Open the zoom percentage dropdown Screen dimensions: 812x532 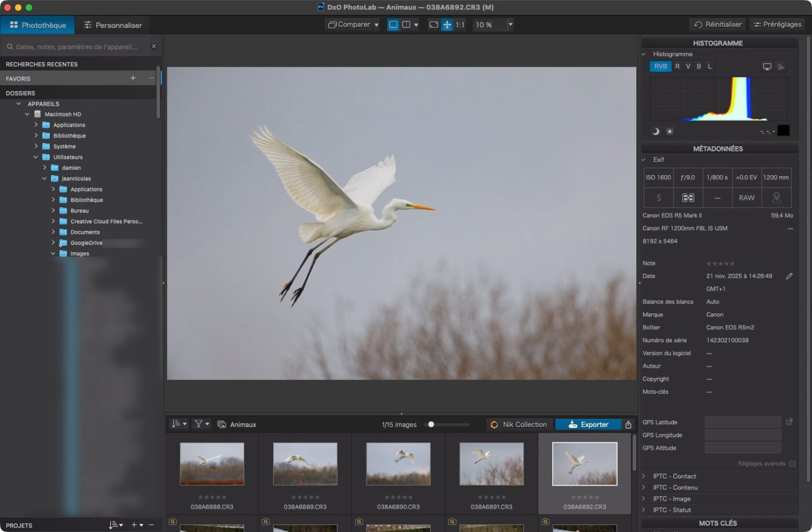(x=510, y=25)
